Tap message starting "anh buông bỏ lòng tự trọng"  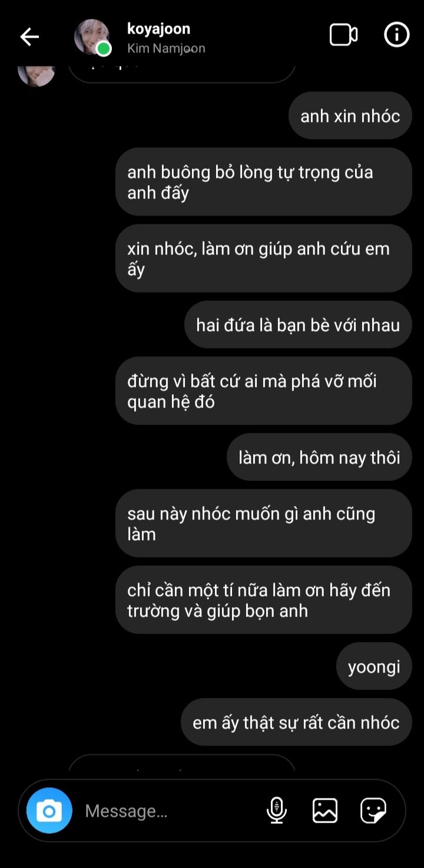(264, 182)
